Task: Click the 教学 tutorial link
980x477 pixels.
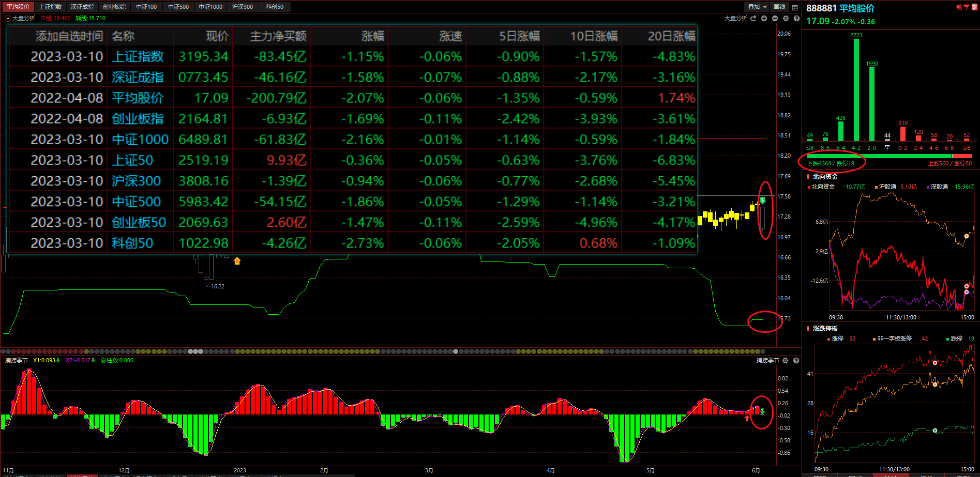Action: click(963, 7)
